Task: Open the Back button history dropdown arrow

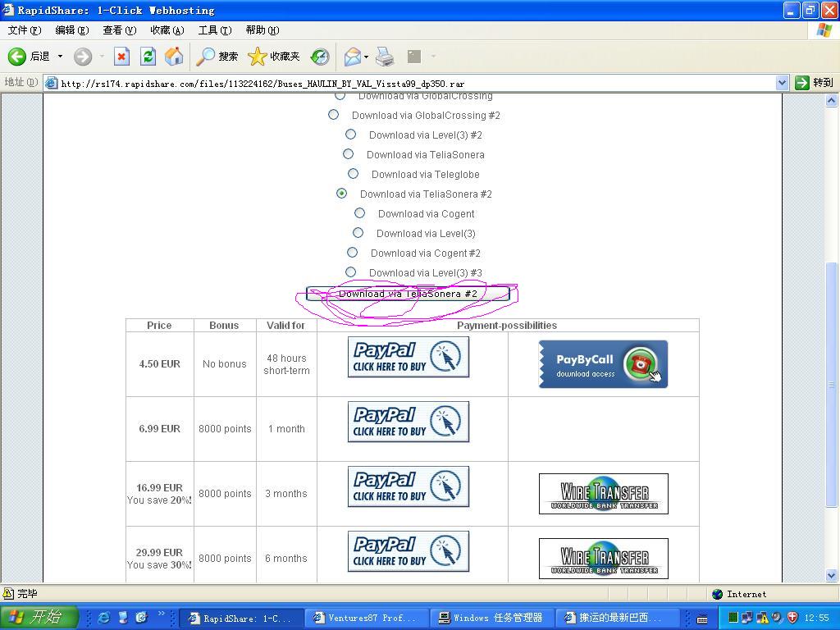Action: [60, 57]
